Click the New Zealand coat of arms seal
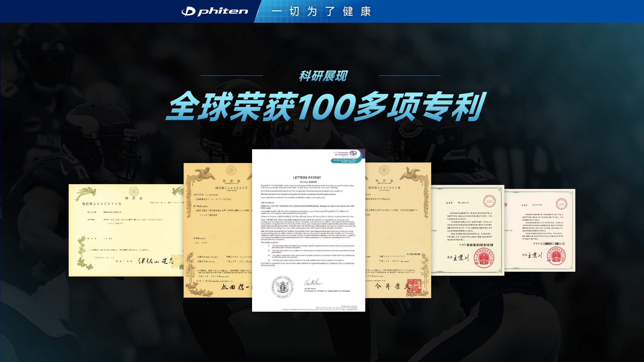This screenshot has width=644, height=362. [282, 287]
